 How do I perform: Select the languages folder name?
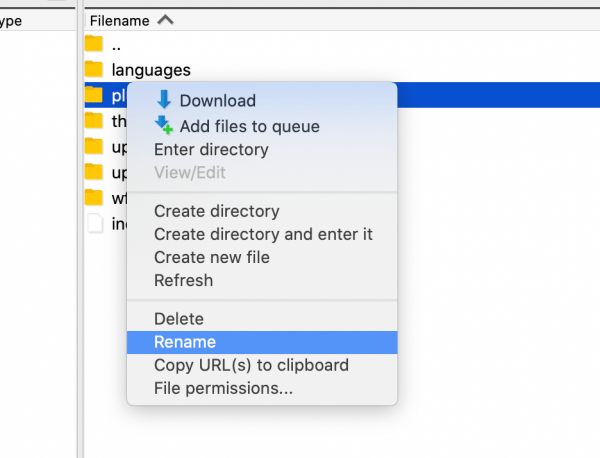tap(151, 70)
